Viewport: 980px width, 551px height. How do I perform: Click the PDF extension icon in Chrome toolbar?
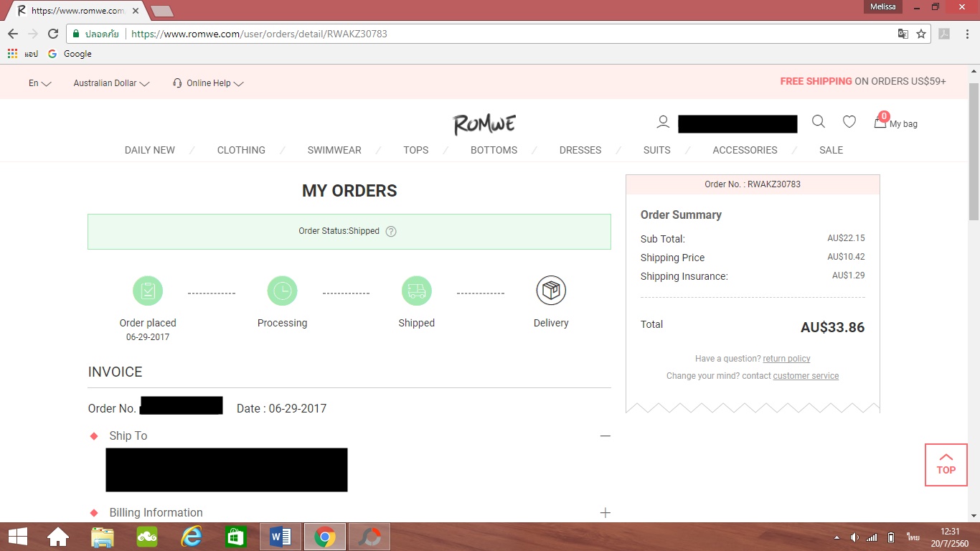(x=945, y=34)
